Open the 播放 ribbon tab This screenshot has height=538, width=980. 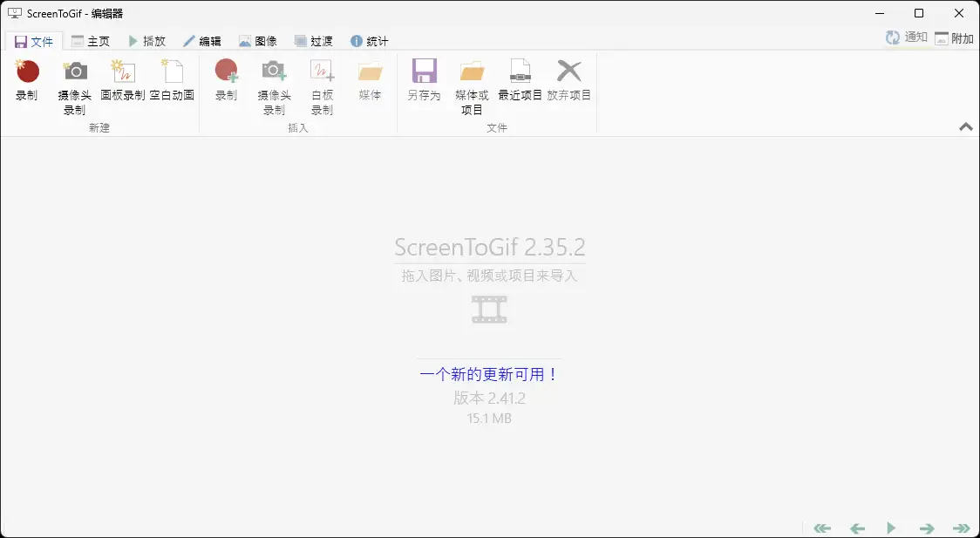tap(146, 41)
